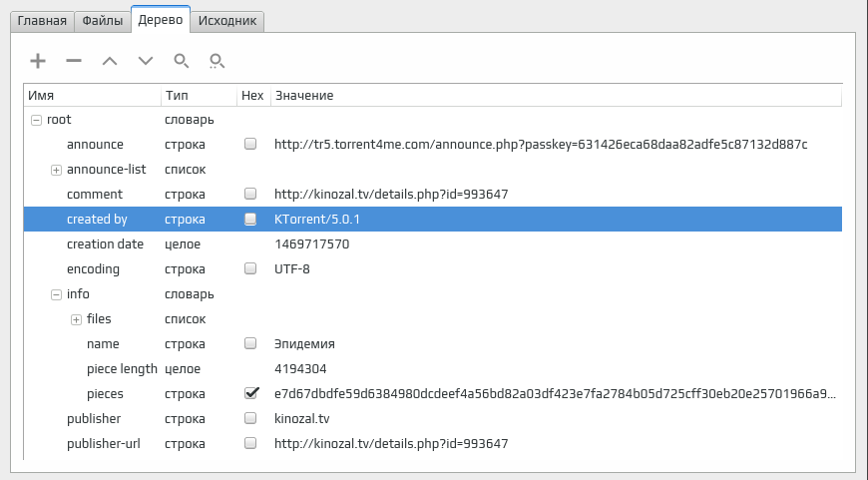Toggle the Hex checkbox for comment

tap(250, 194)
